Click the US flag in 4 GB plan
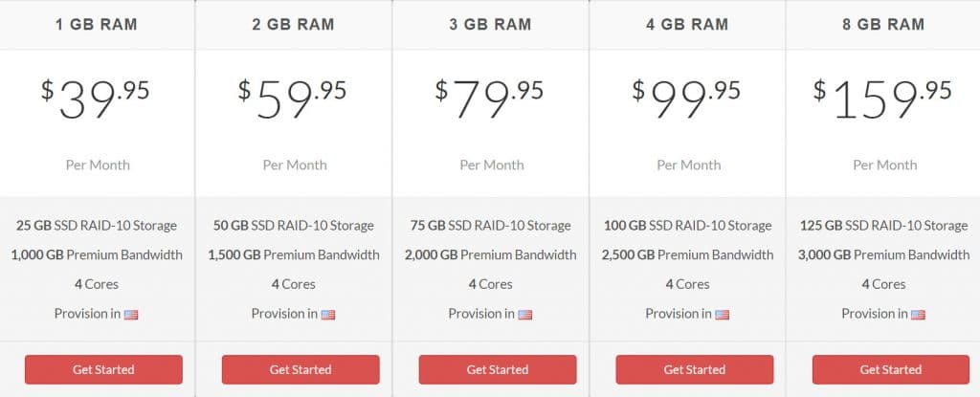The image size is (980, 397). click(722, 315)
